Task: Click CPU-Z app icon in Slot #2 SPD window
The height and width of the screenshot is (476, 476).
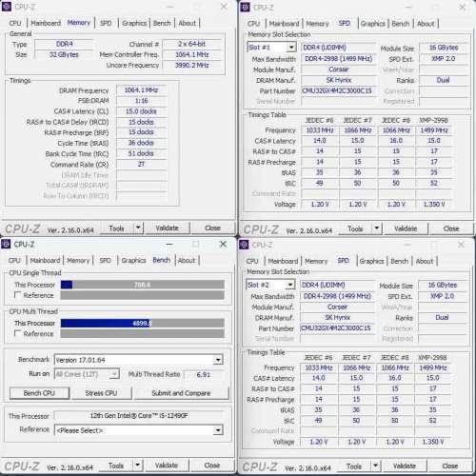Action: pyautogui.click(x=244, y=245)
